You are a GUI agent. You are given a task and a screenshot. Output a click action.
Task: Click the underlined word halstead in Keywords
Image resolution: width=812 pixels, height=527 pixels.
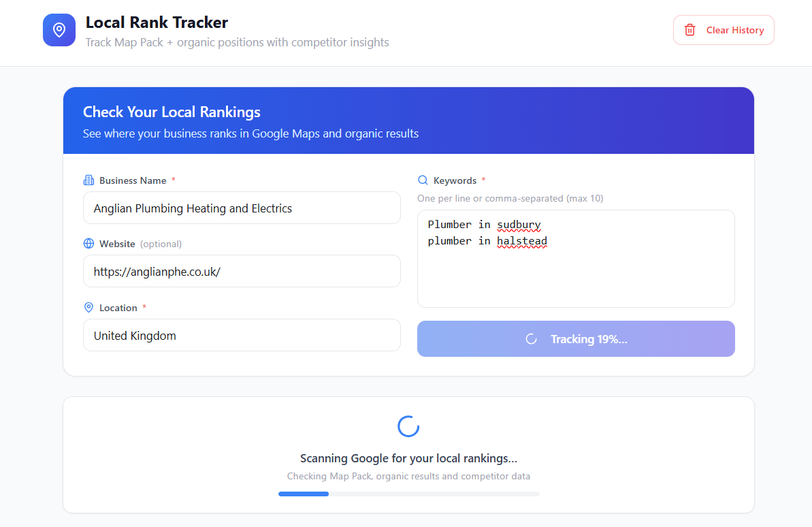522,240
